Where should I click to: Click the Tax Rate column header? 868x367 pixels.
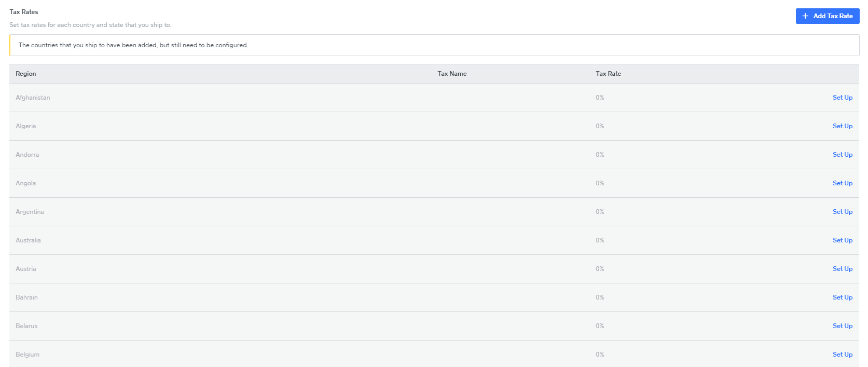[608, 74]
